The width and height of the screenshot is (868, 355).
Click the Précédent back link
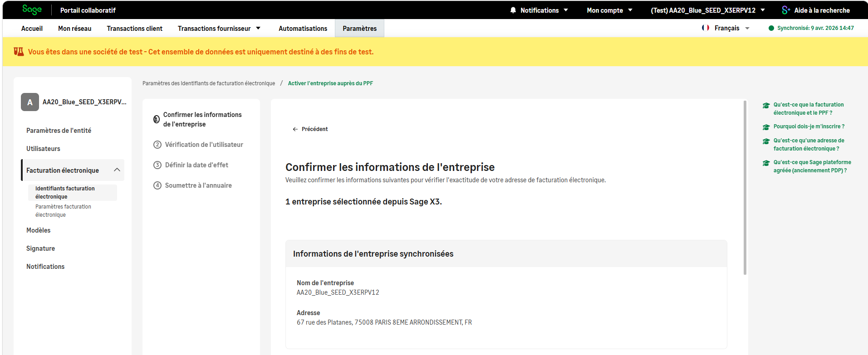pyautogui.click(x=310, y=129)
